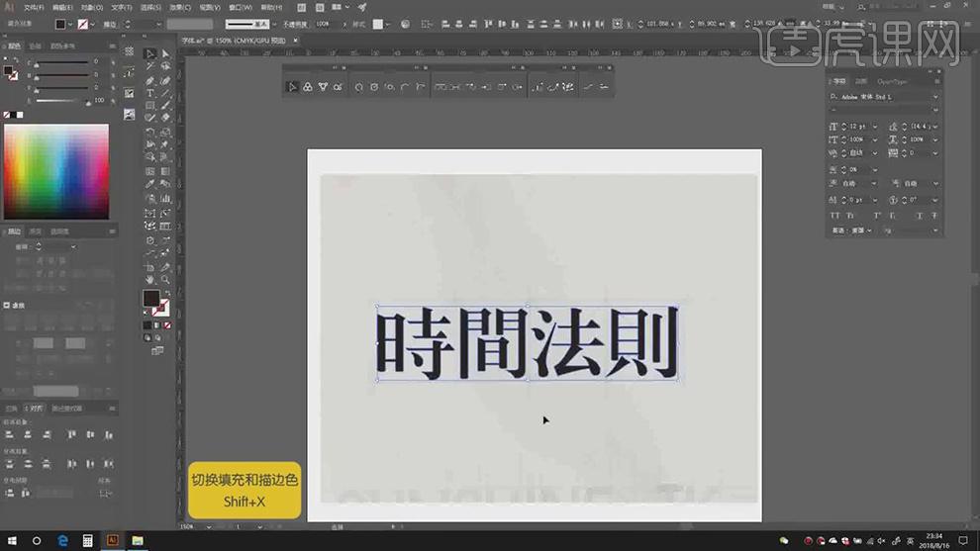Screen dimensions: 980x551
Task: Open the 文字(T) menu
Action: pyautogui.click(x=121, y=8)
